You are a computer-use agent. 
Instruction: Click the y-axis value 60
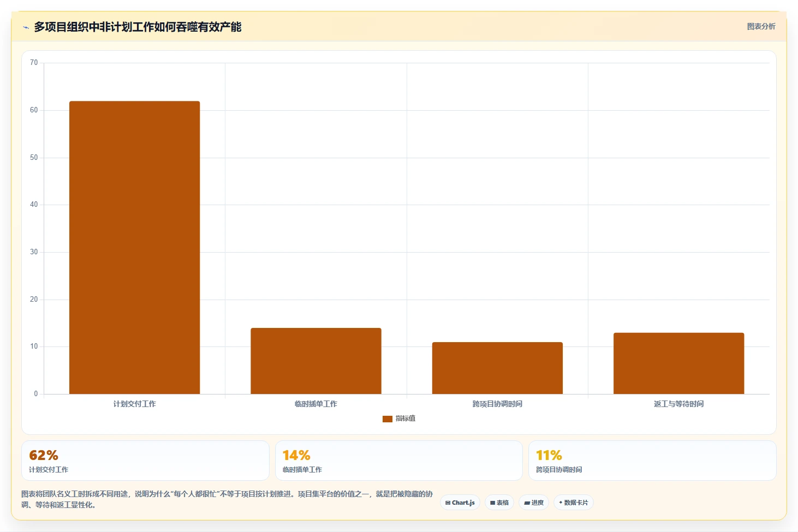[34, 110]
